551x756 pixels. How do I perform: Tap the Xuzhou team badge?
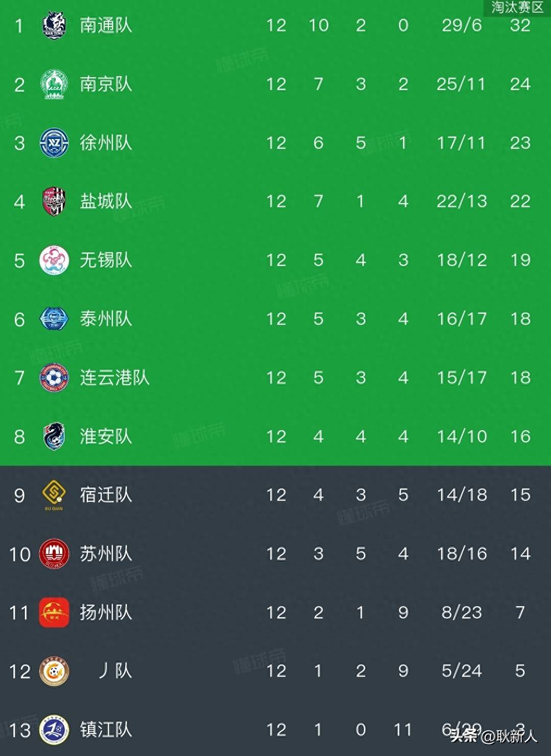tap(54, 143)
